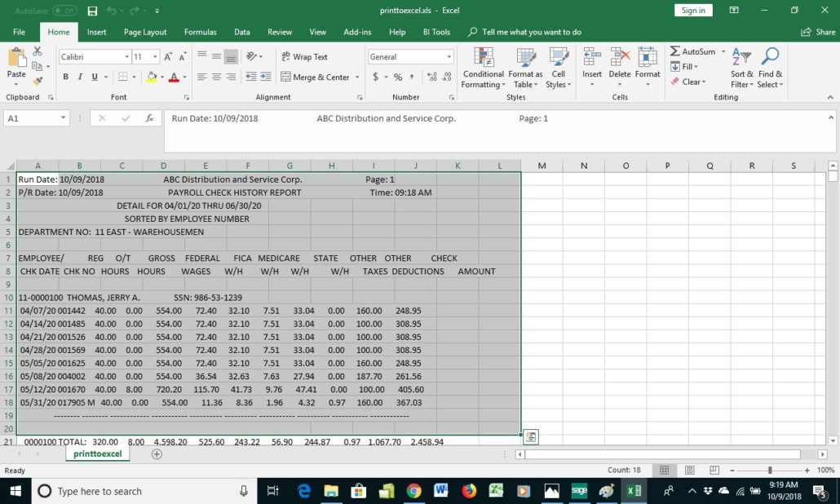
Task: Click the Borders icon
Action: [x=122, y=77]
